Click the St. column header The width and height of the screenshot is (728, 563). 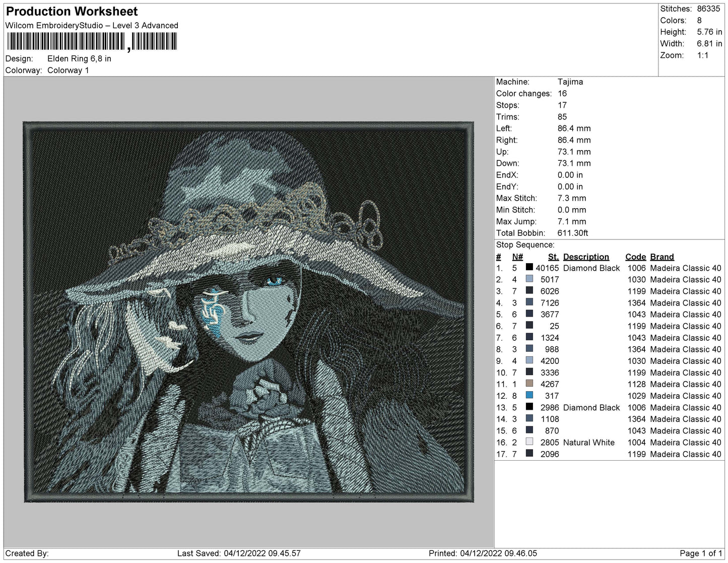[553, 257]
